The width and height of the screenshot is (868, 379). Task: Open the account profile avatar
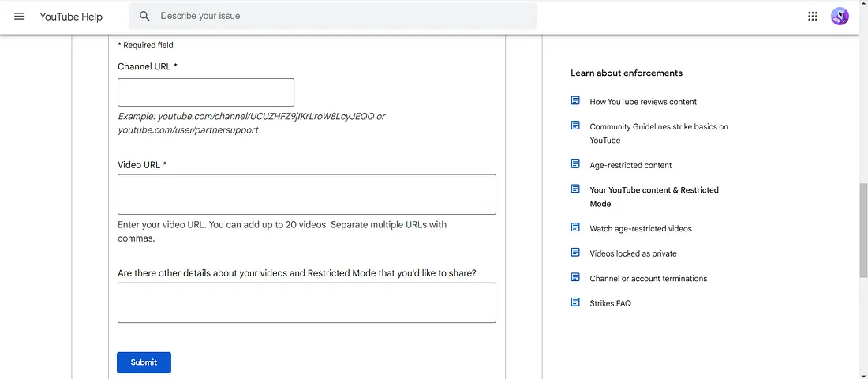840,16
